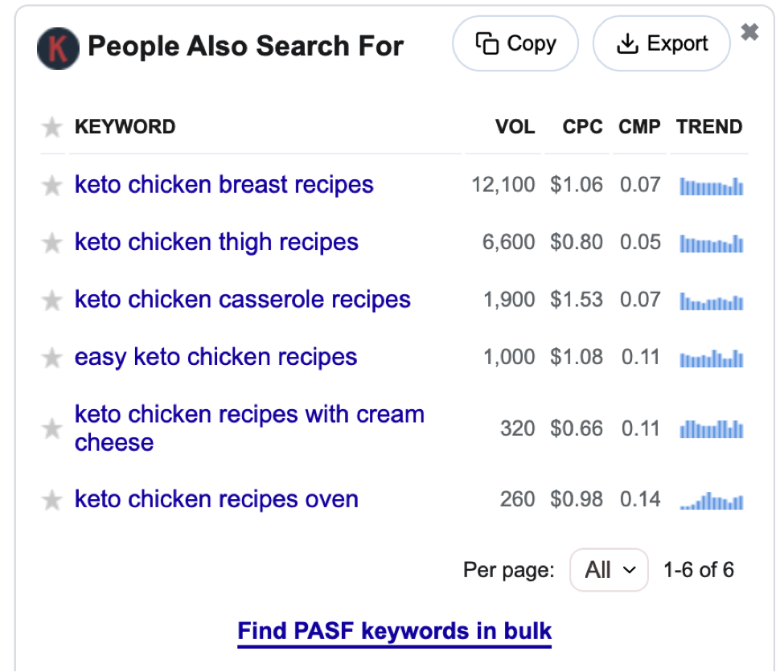Viewport: 784px width, 672px height.
Task: Sort by the VOL column header
Action: [x=515, y=126]
